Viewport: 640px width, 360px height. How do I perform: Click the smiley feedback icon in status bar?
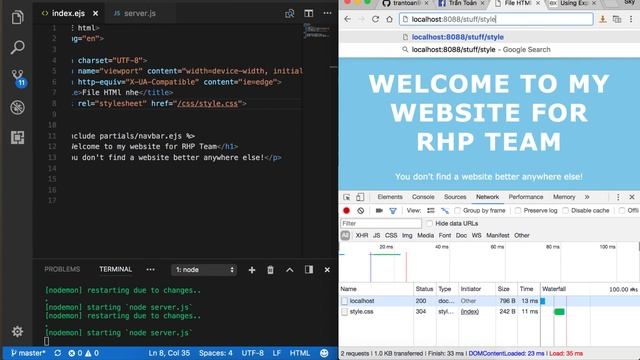coord(324,353)
